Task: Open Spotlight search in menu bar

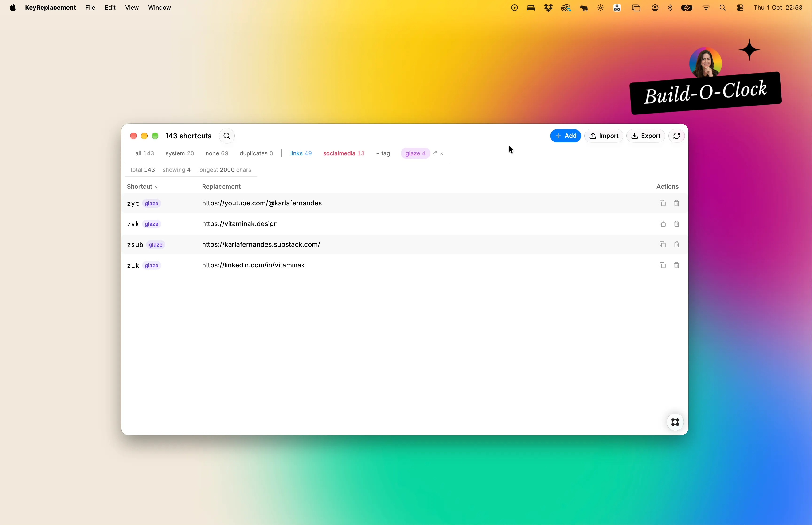Action: click(722, 8)
